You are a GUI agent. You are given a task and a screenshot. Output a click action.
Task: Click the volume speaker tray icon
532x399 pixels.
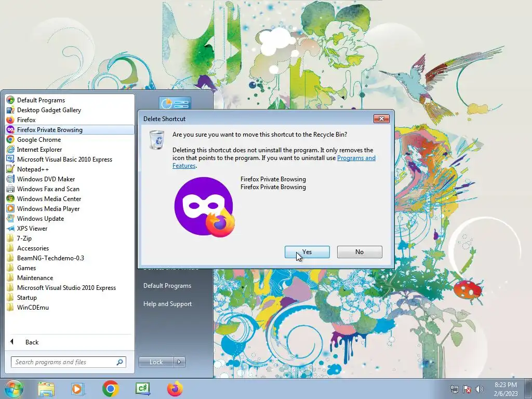(x=480, y=389)
